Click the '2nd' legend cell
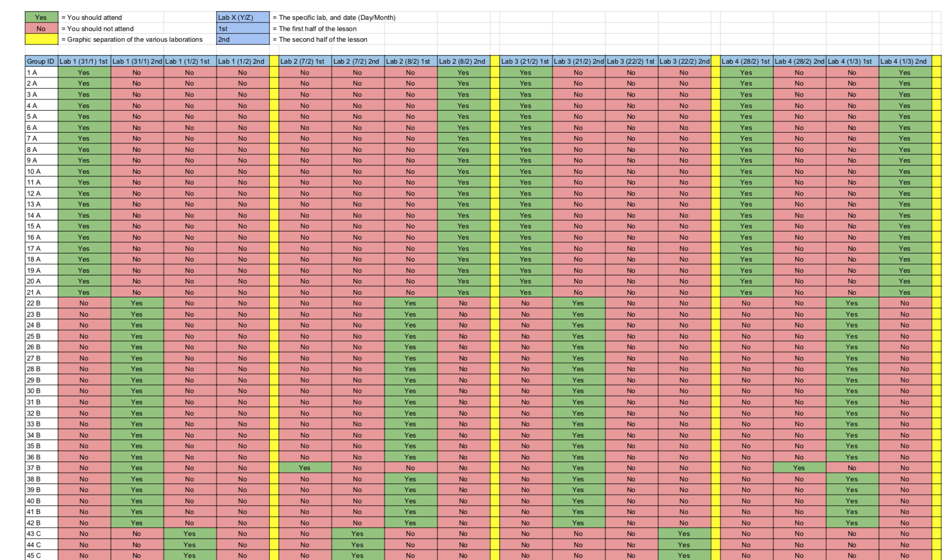Screen dimensions: 949x560 pyautogui.click(x=242, y=39)
